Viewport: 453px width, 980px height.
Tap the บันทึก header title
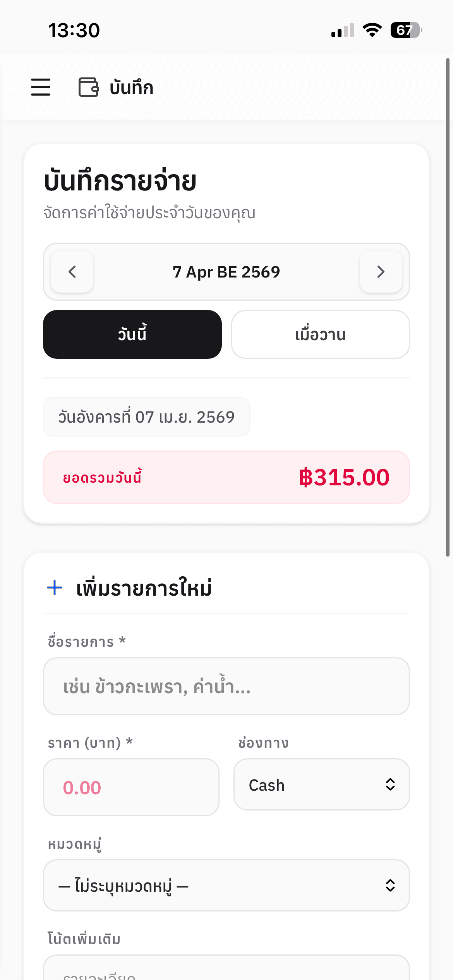click(132, 87)
